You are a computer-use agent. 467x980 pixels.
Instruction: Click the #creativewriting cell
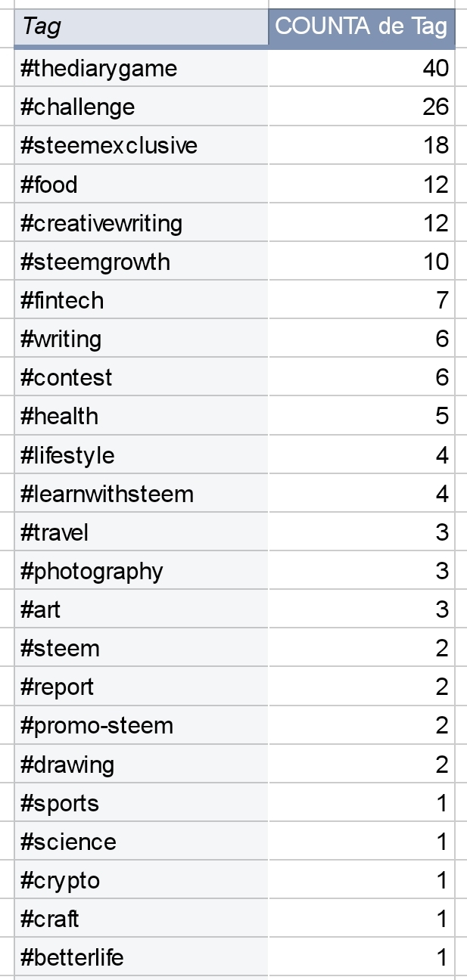(x=141, y=224)
